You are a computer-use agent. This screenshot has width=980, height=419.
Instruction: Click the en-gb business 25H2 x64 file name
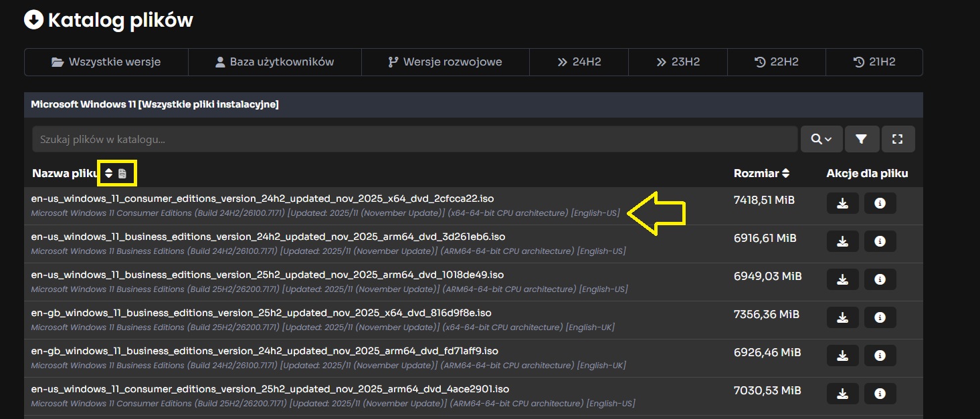(261, 313)
